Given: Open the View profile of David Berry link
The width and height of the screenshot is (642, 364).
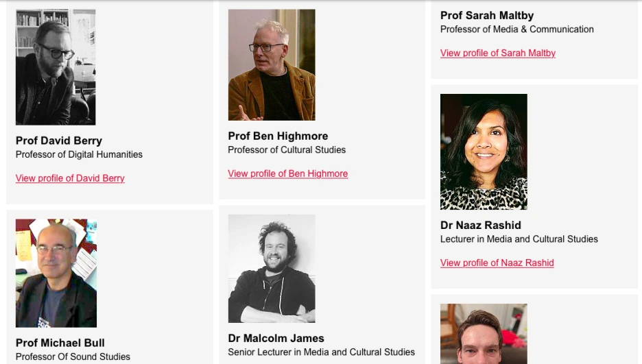Looking at the screenshot, I should point(70,178).
